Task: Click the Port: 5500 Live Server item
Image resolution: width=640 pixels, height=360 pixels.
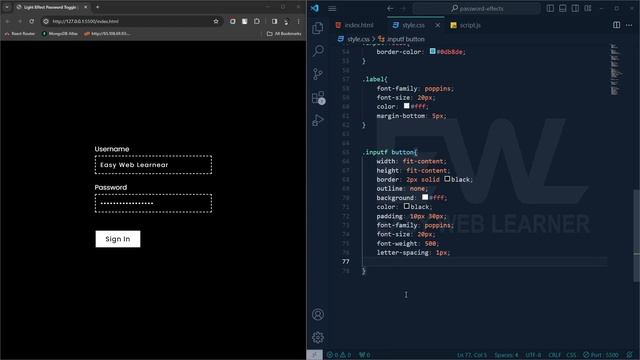Action: pos(600,355)
